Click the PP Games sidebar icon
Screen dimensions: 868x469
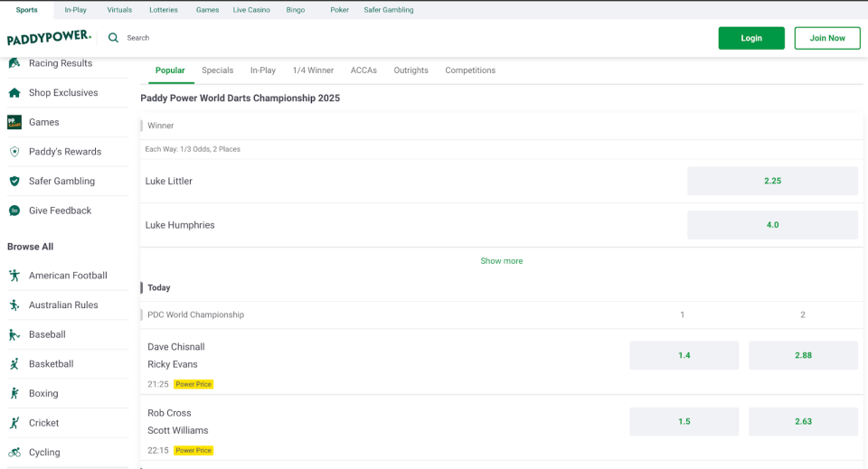click(x=14, y=122)
